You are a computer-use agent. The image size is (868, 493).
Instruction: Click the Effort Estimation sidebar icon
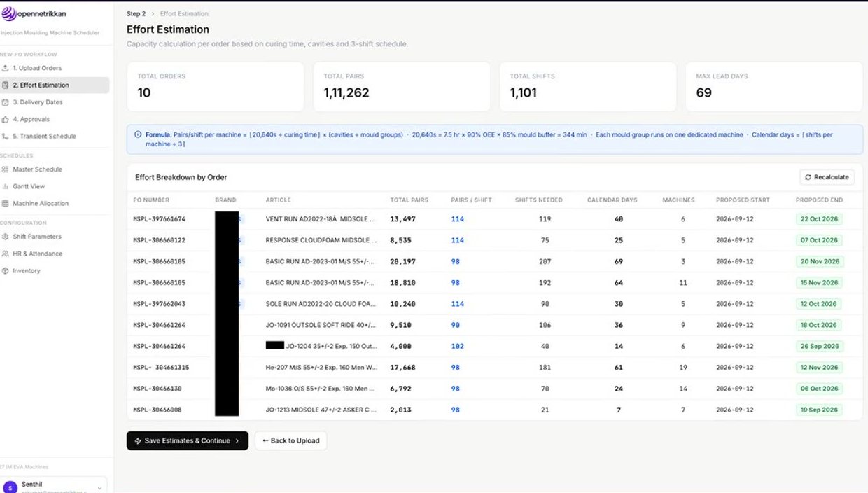(x=6, y=85)
